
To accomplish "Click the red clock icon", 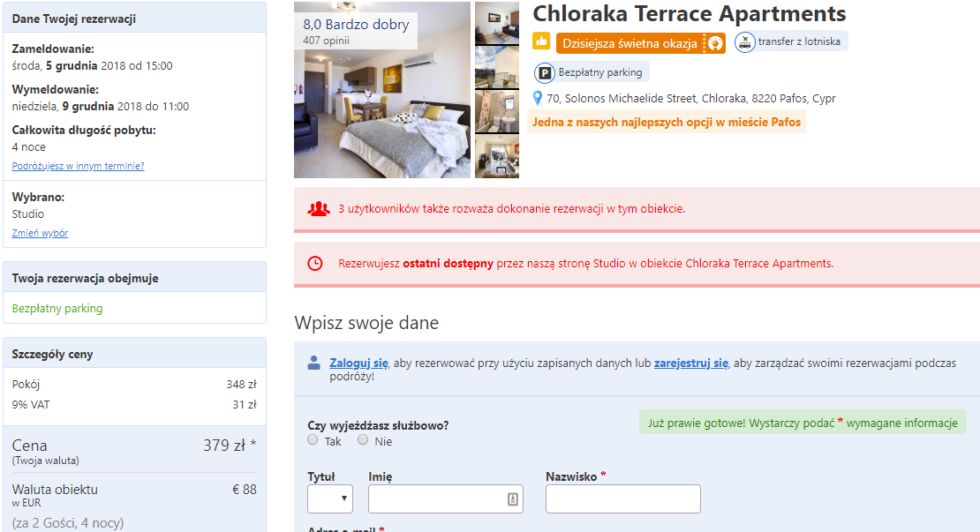I will coord(315,264).
